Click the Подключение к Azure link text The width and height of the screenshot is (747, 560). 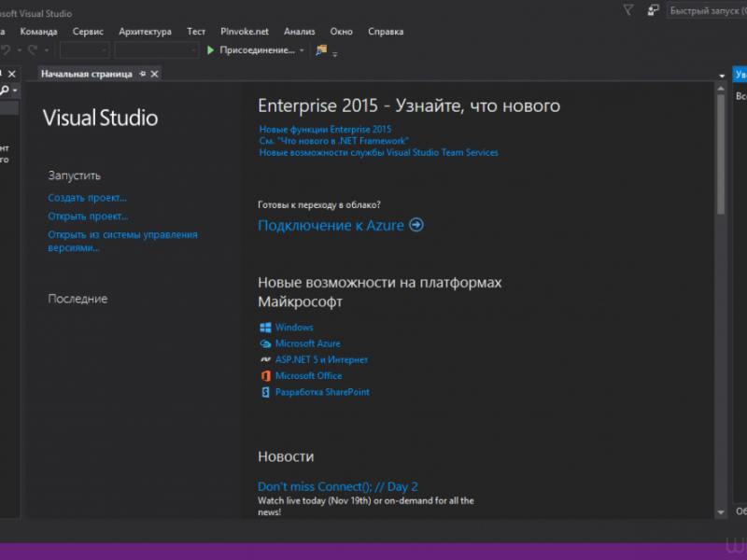coord(331,225)
